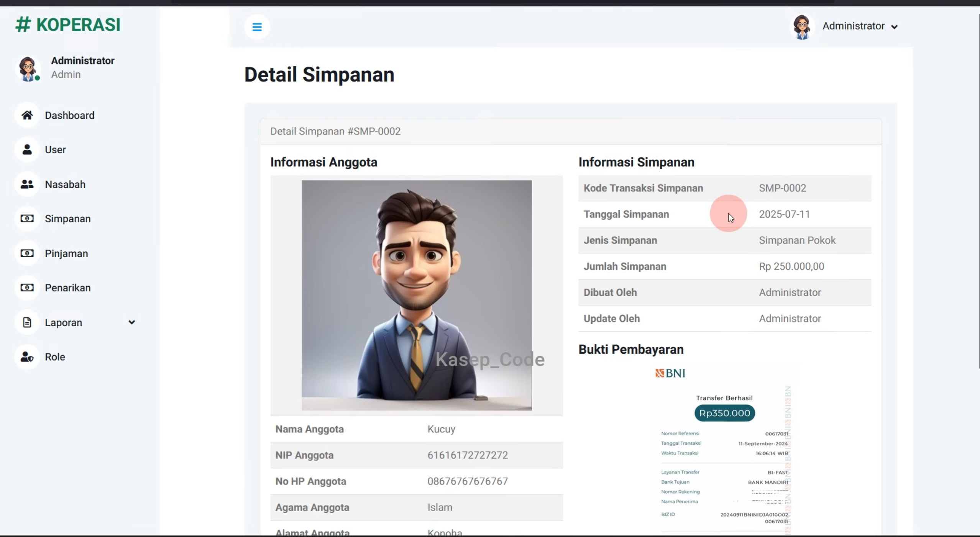Open the User menu item
Image resolution: width=980 pixels, height=537 pixels.
[55, 150]
